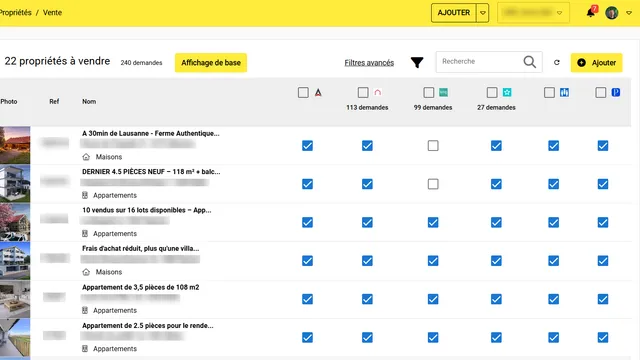640x360 pixels.
Task: Click the pink arch portal icon in header
Action: 378,93
